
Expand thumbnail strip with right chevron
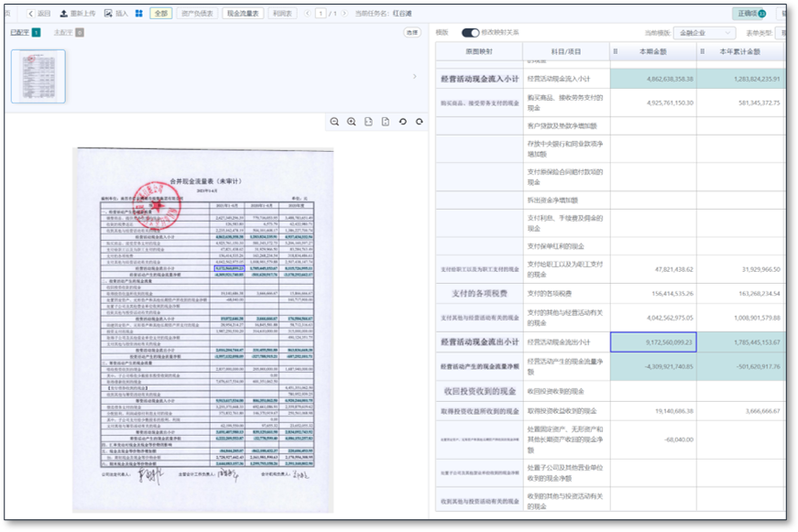(414, 76)
